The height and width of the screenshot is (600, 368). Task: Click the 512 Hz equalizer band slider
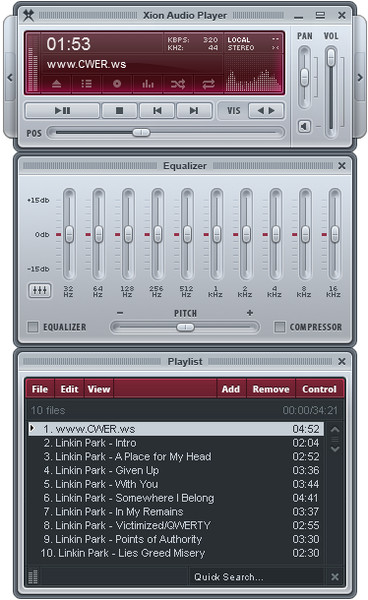point(187,234)
